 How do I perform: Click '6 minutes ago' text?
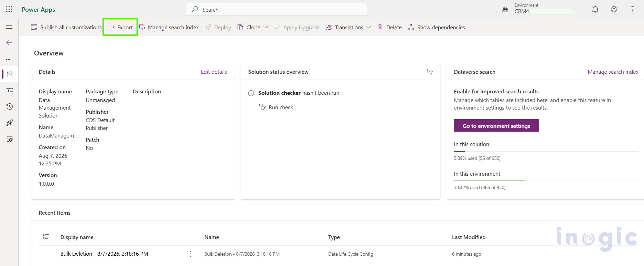(466, 254)
